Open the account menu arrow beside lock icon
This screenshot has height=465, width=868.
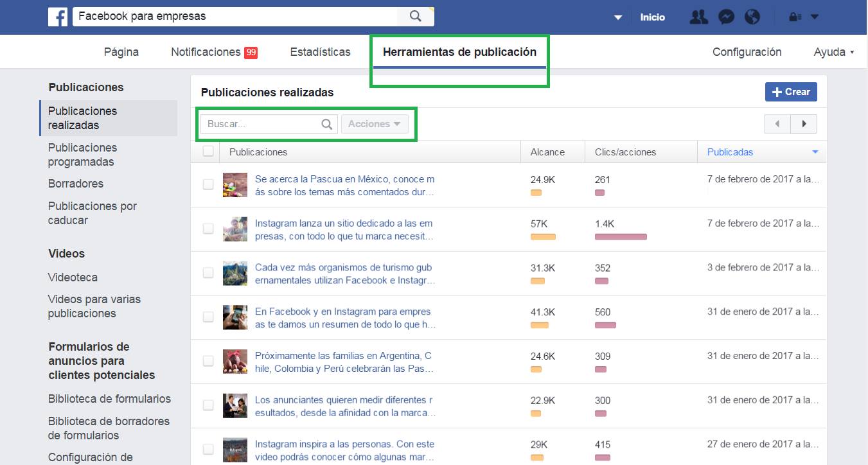[x=815, y=17]
